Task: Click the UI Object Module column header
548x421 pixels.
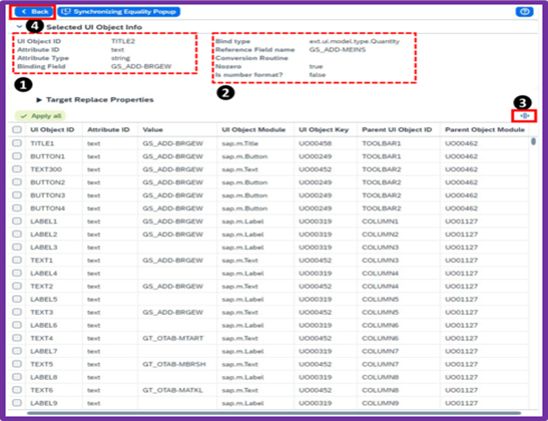Action: [253, 130]
